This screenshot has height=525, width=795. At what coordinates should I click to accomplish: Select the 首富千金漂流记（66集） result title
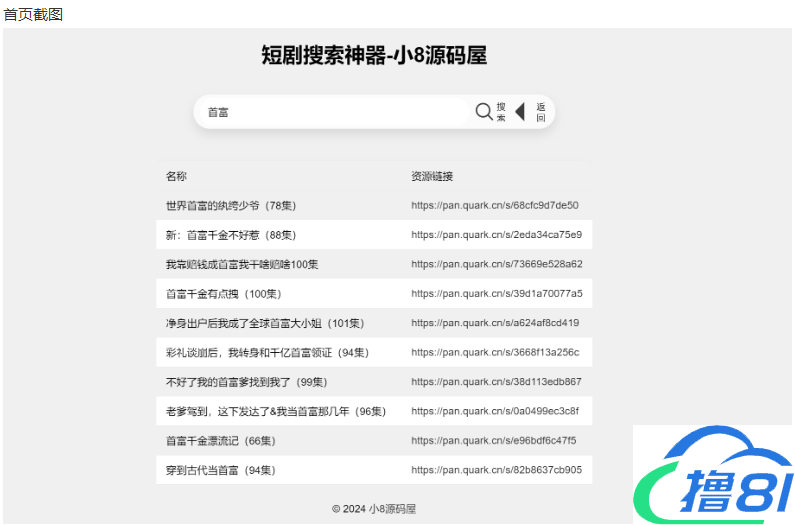coord(220,441)
